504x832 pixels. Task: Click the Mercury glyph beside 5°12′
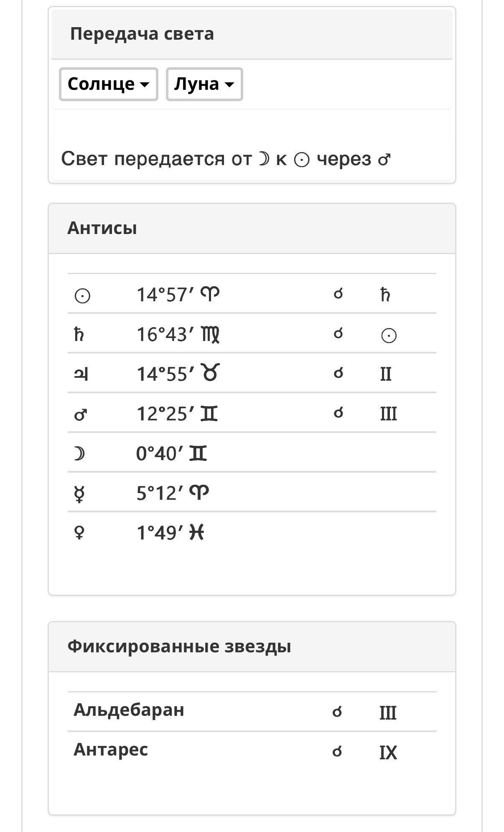(x=79, y=494)
